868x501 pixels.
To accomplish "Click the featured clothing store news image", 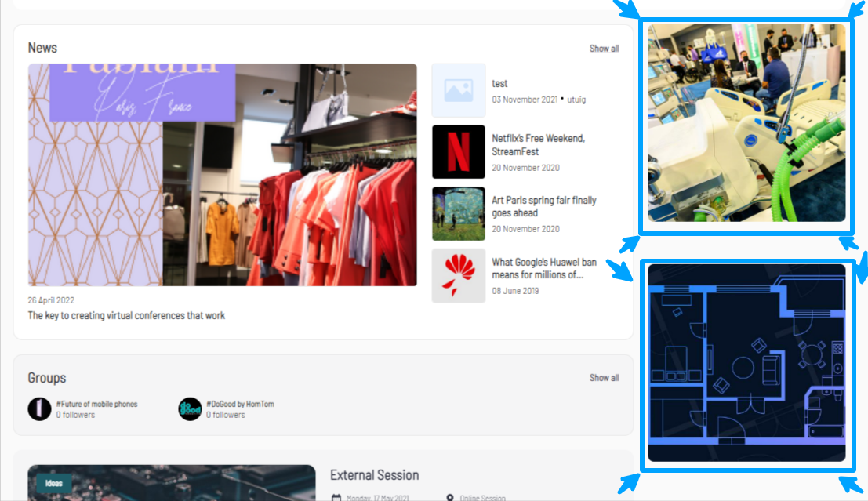I will [222, 175].
